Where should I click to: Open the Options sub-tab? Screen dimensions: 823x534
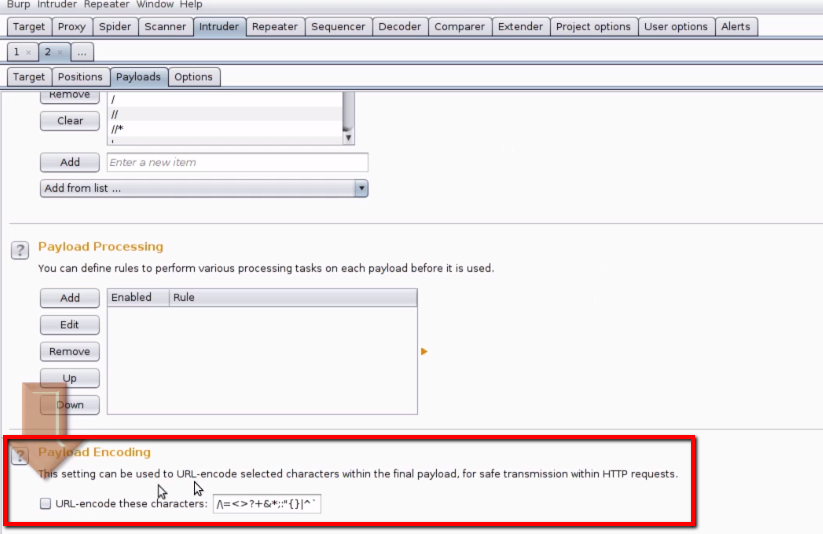pos(194,77)
